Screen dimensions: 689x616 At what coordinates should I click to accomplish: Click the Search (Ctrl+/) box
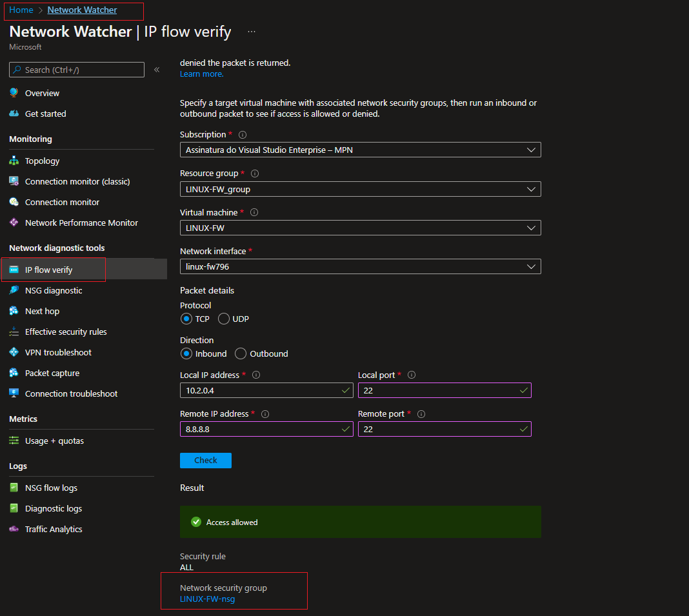click(x=77, y=70)
